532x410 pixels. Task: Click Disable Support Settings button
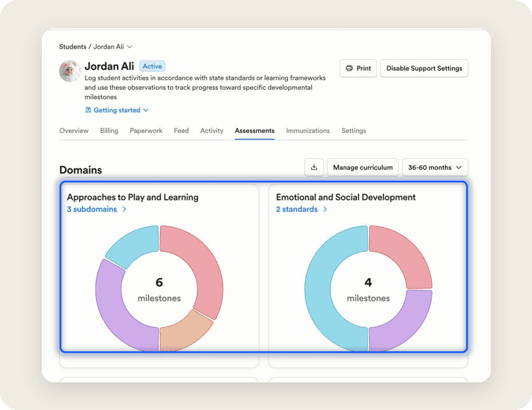click(x=424, y=68)
